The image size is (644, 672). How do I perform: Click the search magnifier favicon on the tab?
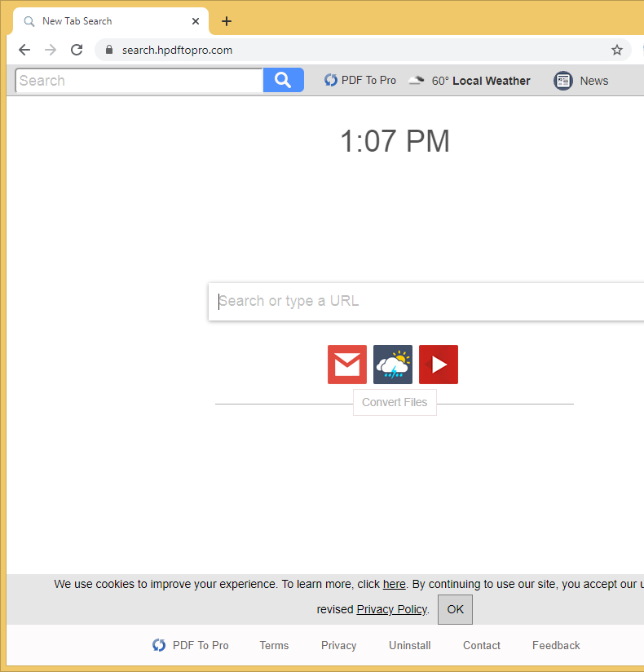point(29,21)
